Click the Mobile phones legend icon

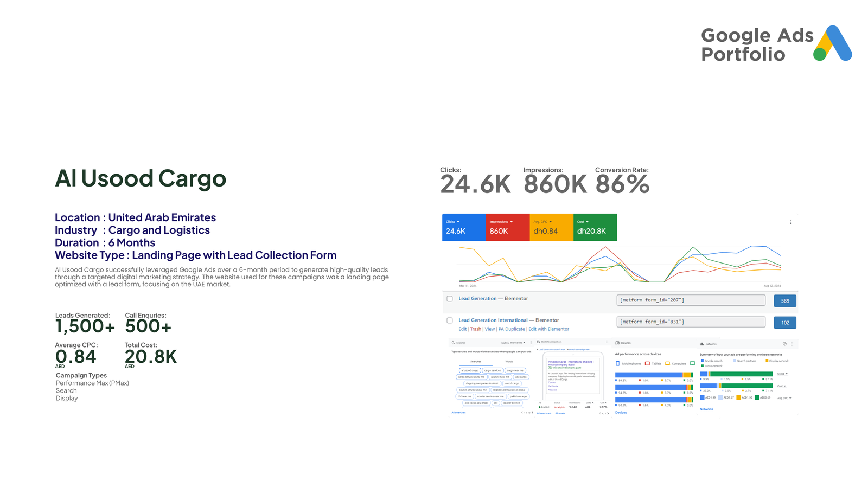(618, 363)
